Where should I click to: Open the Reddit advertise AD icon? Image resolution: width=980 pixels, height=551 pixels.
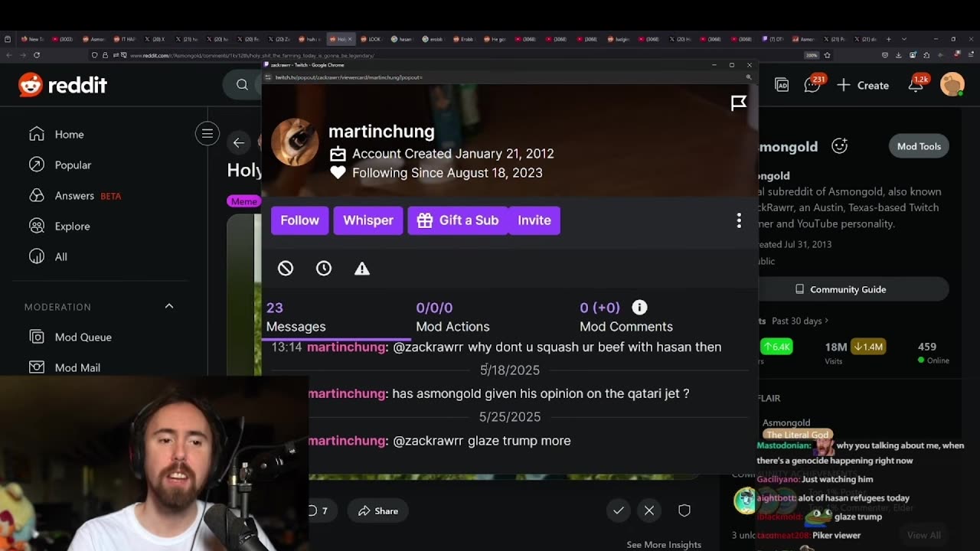782,85
